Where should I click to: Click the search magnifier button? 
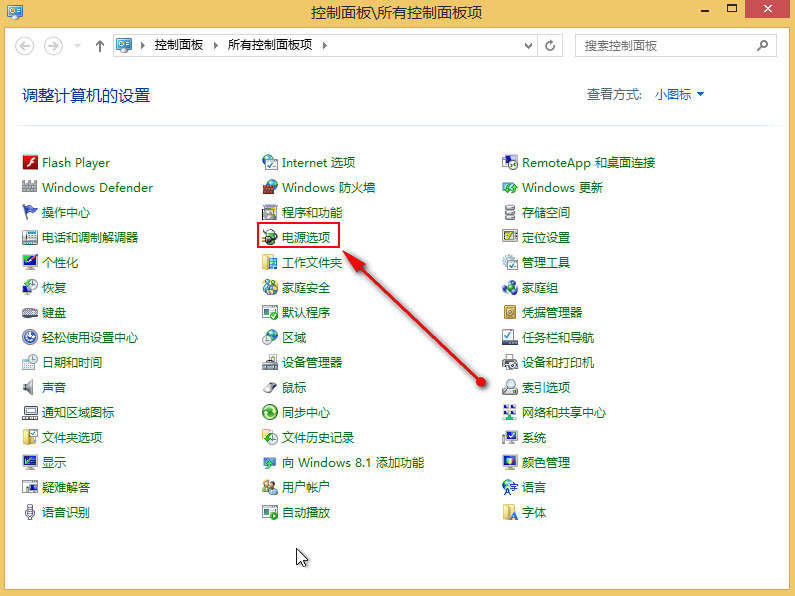tap(762, 46)
